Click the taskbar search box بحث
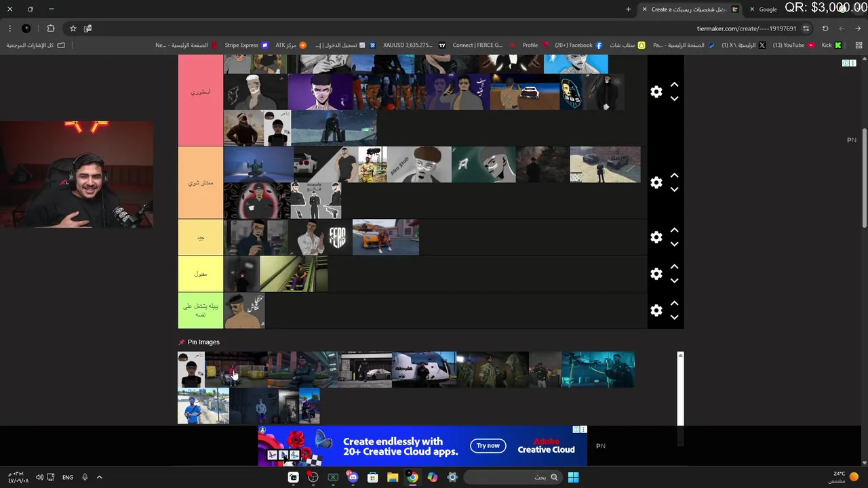Screen dimensions: 868x488 513,477
